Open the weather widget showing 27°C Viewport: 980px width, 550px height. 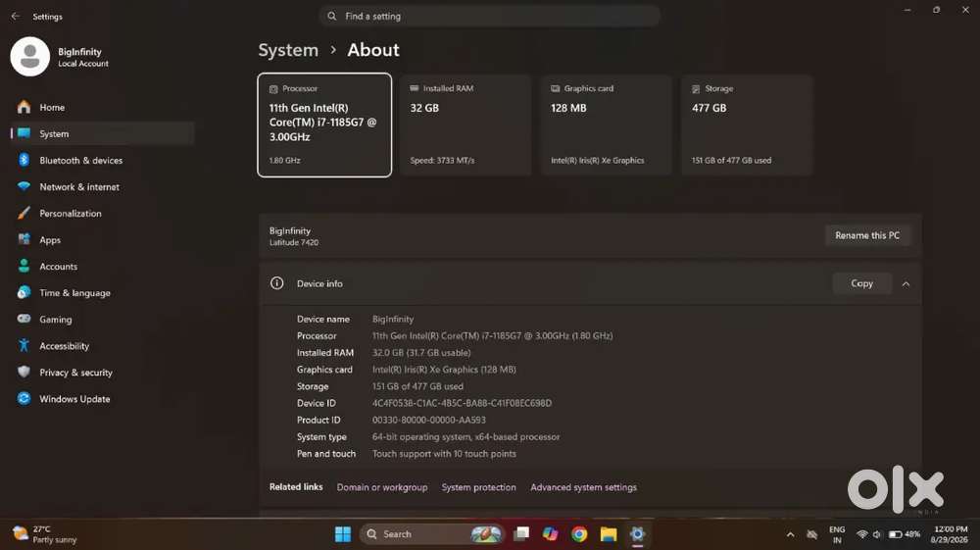coord(45,534)
